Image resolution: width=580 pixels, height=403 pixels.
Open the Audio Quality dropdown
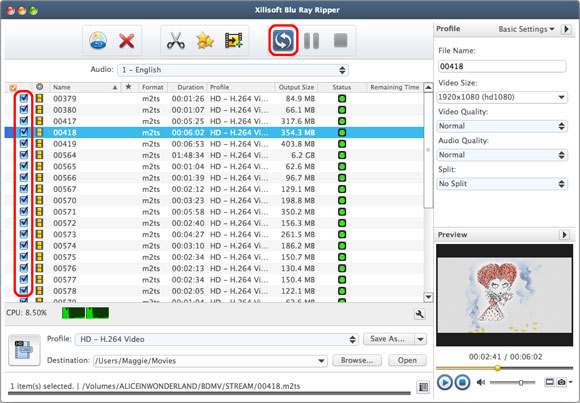(502, 155)
